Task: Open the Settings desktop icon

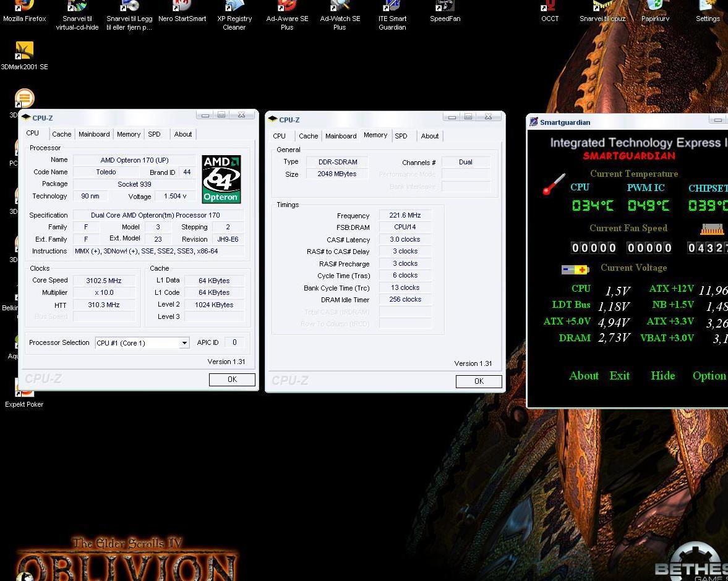Action: [708, 12]
